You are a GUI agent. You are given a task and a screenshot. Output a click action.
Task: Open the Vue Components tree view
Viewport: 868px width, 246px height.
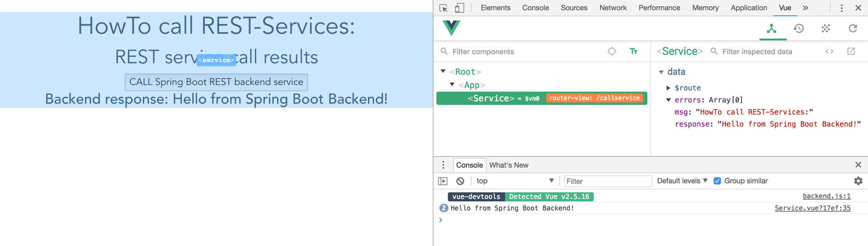click(x=772, y=28)
